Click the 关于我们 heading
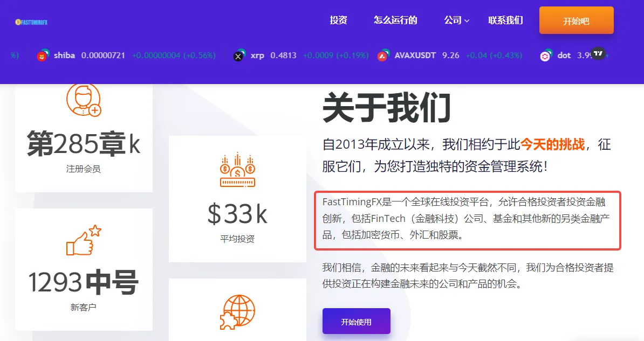Viewport: 644px width, 341px height. point(387,108)
